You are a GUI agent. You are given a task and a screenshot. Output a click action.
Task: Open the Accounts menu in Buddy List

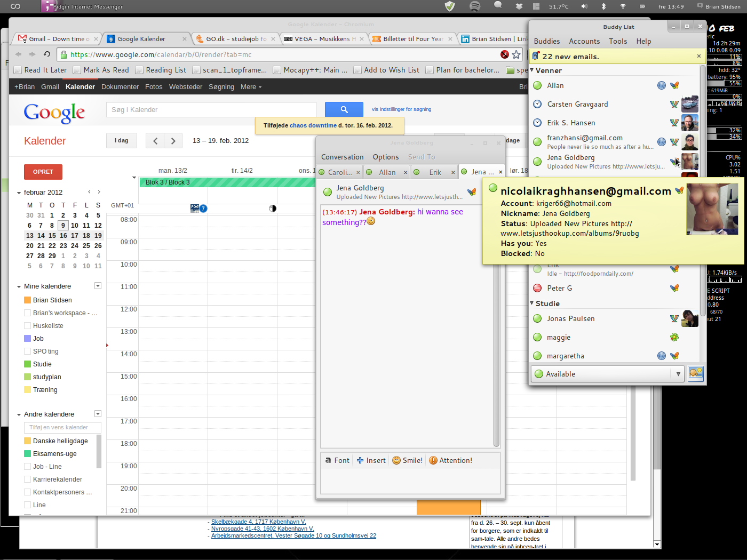tap(584, 41)
